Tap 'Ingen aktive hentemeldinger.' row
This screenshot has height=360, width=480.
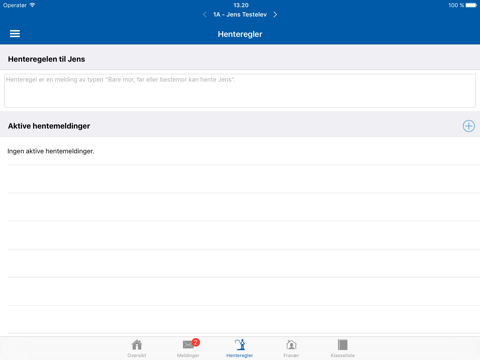pos(240,151)
